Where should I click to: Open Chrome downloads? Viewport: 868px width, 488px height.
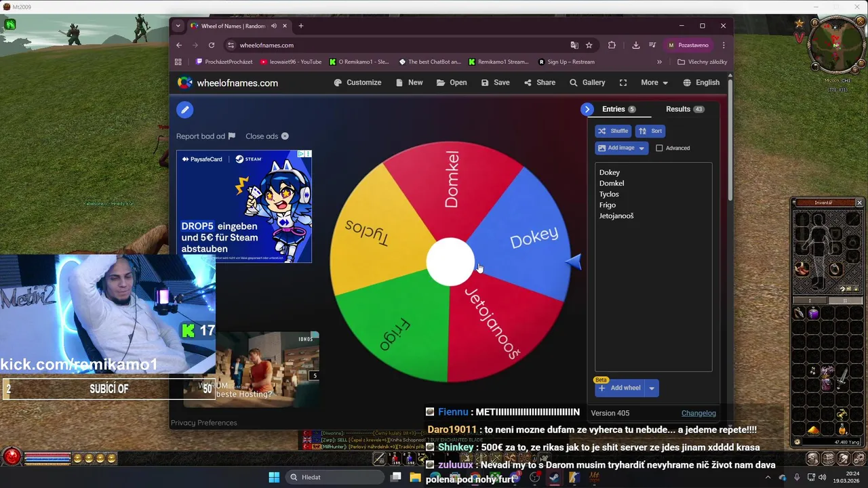click(635, 45)
